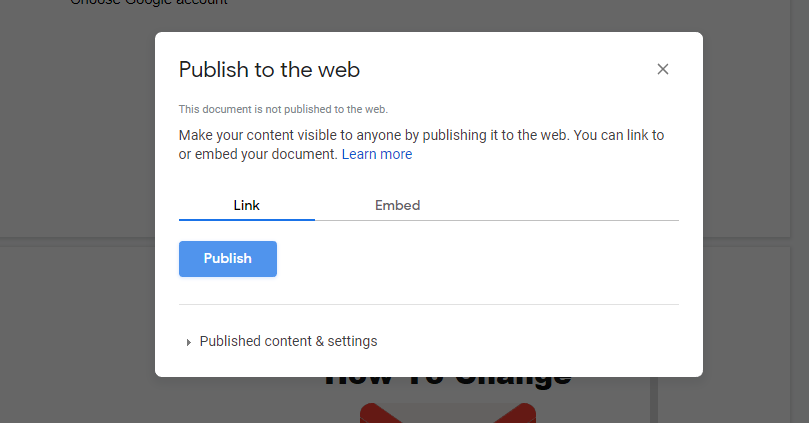Click the red Gmail logo in document
Image resolution: width=809 pixels, height=423 pixels.
pyautogui.click(x=447, y=413)
